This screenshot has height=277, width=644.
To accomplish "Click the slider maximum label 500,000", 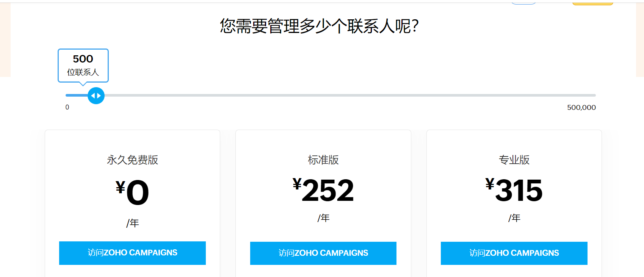I will click(581, 108).
